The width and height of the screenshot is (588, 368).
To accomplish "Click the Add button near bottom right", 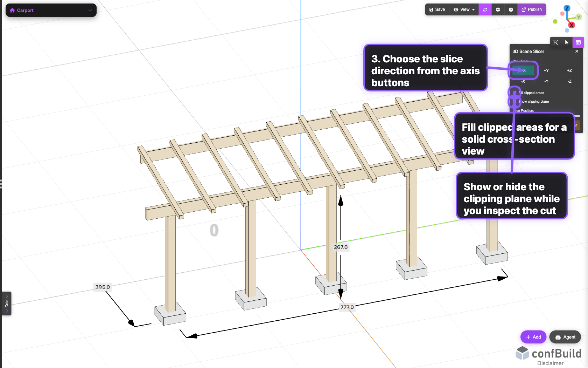I will pos(533,337).
